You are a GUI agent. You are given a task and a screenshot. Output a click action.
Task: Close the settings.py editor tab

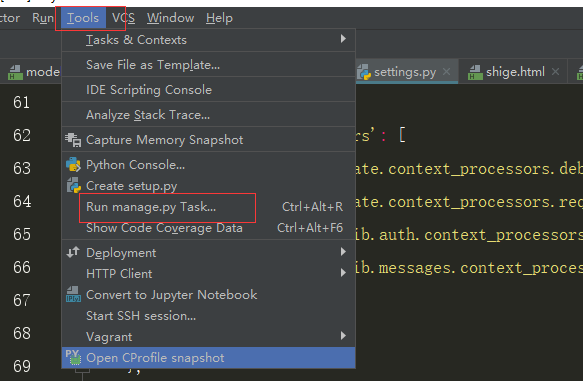447,72
